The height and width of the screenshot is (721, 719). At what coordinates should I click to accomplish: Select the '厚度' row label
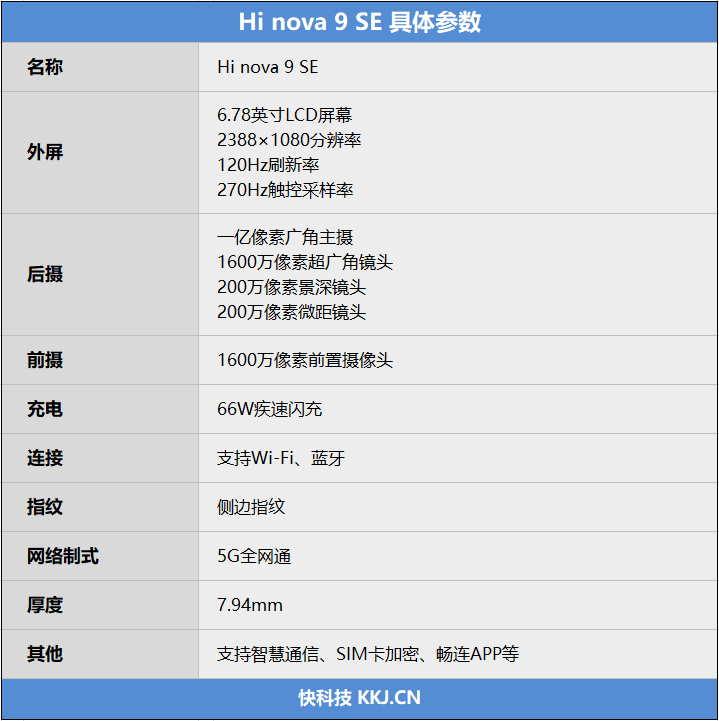pyautogui.click(x=45, y=605)
